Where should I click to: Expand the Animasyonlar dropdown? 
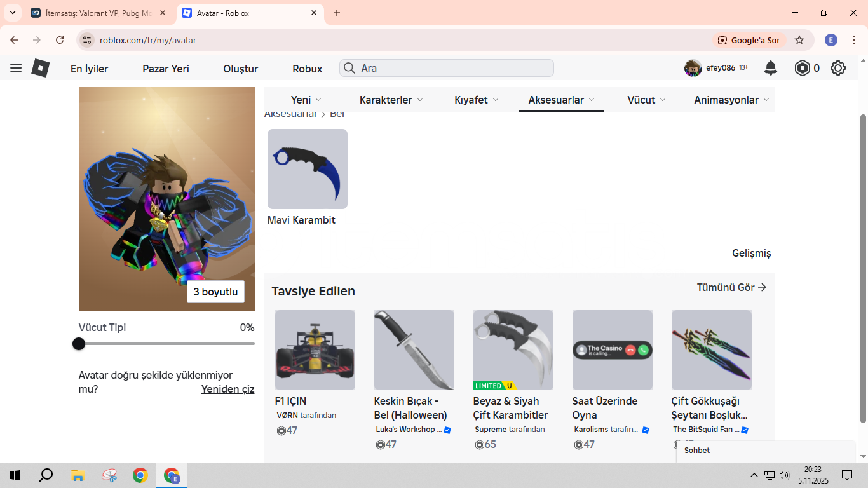click(731, 100)
